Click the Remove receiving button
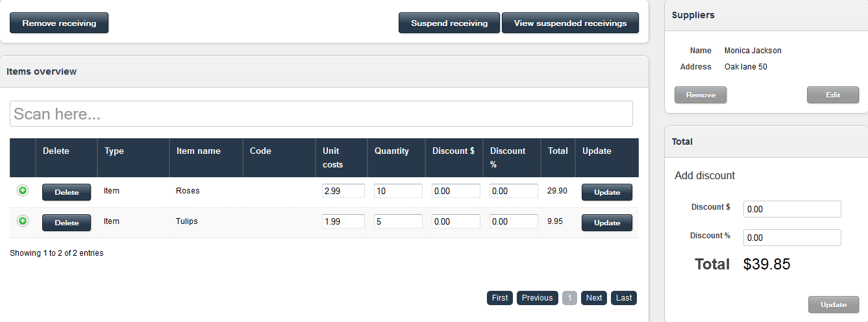Screen dimensions: 868x322 coord(59,23)
